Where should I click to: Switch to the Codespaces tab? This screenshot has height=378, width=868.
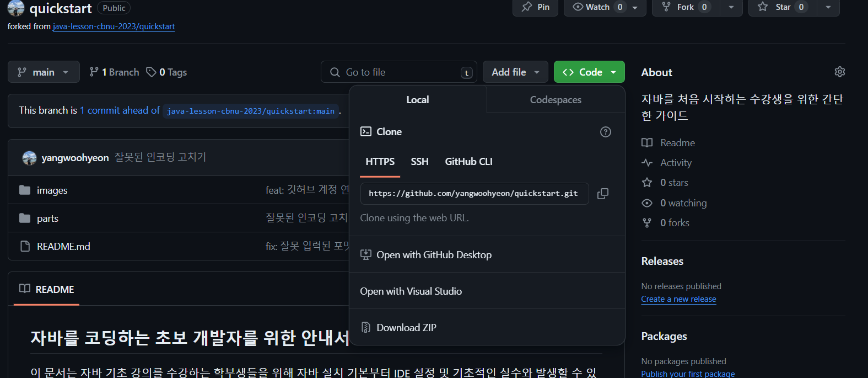click(556, 100)
